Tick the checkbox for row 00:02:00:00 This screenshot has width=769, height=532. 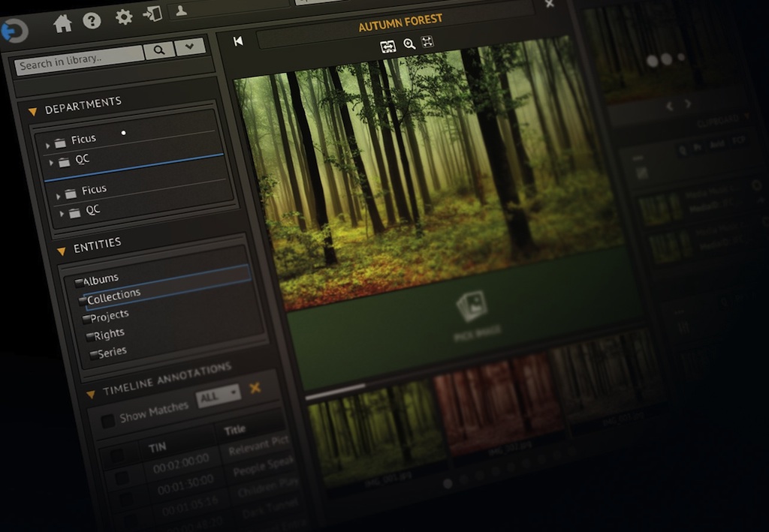coord(122,477)
